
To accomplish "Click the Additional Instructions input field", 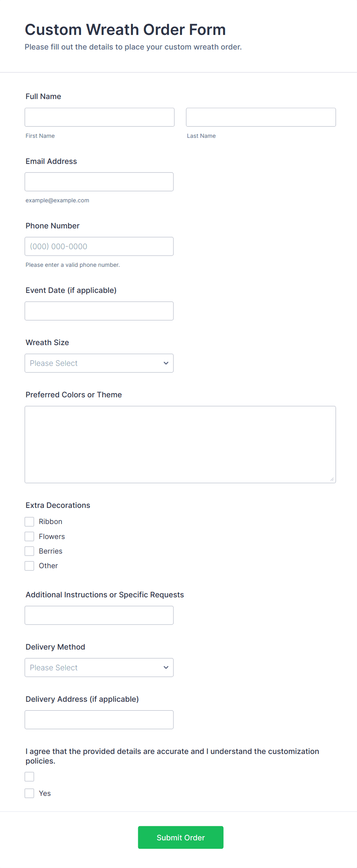I will (99, 615).
